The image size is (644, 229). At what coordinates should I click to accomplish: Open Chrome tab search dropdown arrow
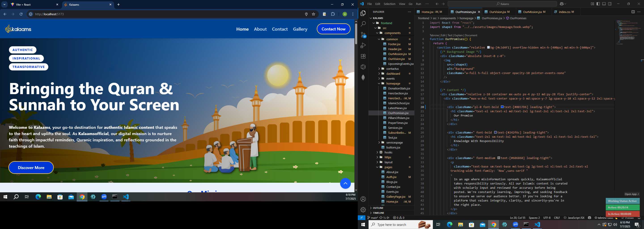click(4, 4)
